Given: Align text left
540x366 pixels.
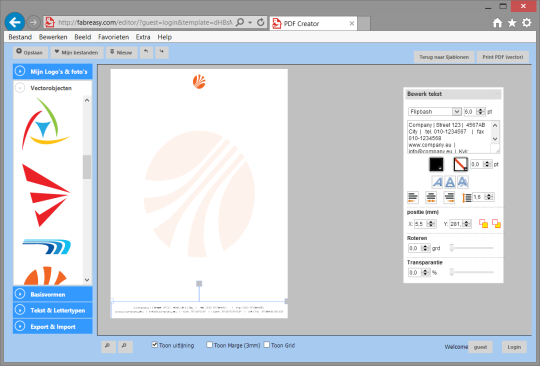Looking at the screenshot, I should tap(413, 197).
